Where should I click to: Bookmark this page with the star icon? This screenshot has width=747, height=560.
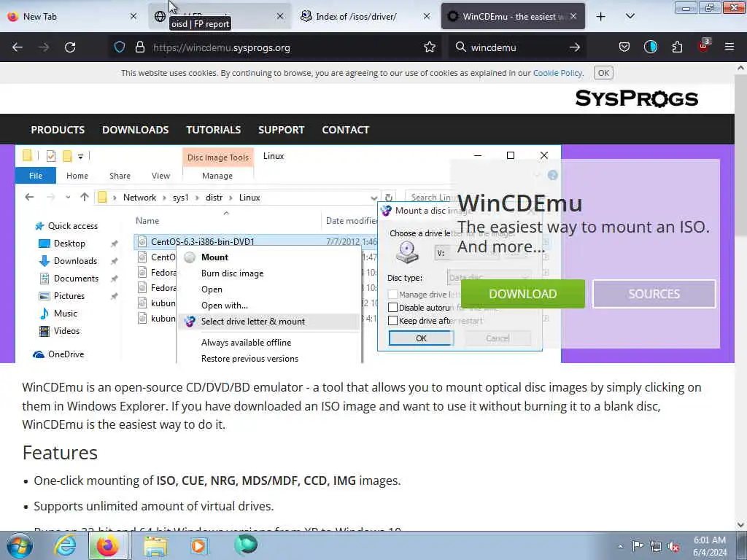coord(430,47)
